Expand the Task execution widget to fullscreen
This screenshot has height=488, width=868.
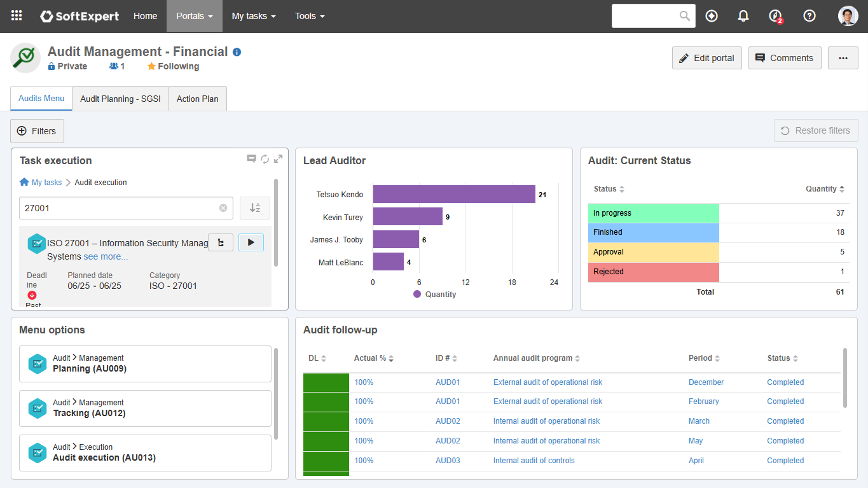[279, 159]
